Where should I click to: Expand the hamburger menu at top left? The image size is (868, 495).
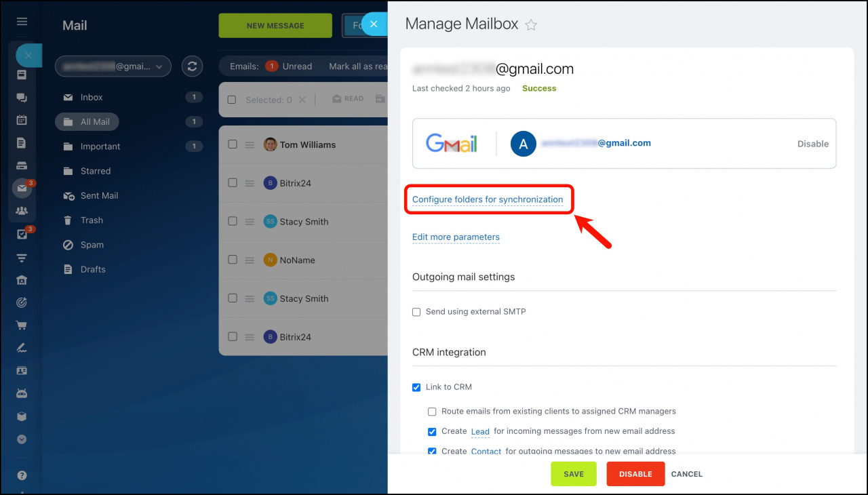[x=22, y=22]
